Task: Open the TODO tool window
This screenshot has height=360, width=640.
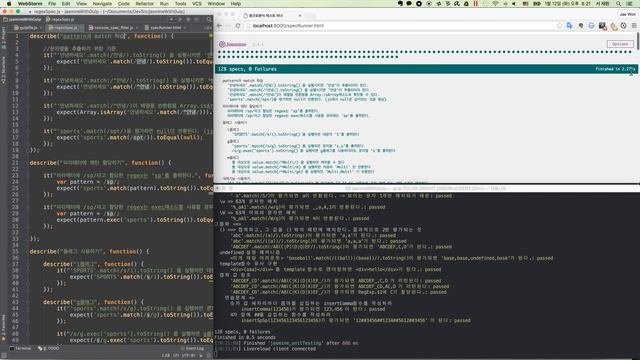Action: tap(49, 349)
